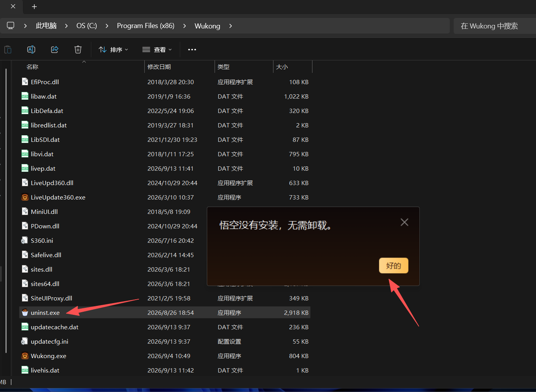This screenshot has height=392, width=536.
Task: Expand chevron after Program Files (x86)
Action: 185,26
